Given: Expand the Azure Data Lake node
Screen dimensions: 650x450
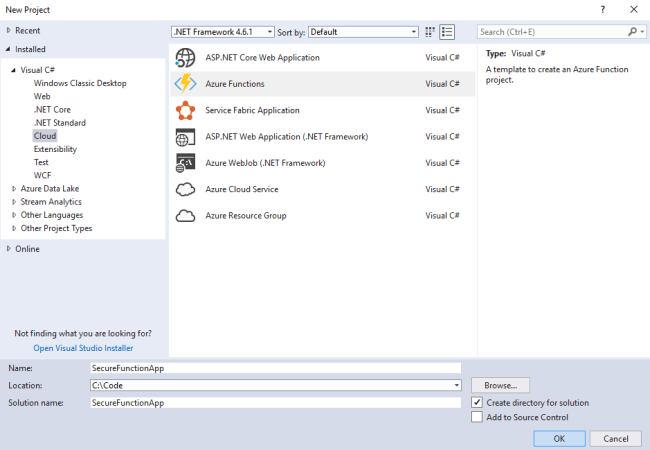Looking at the screenshot, I should click(x=14, y=189).
